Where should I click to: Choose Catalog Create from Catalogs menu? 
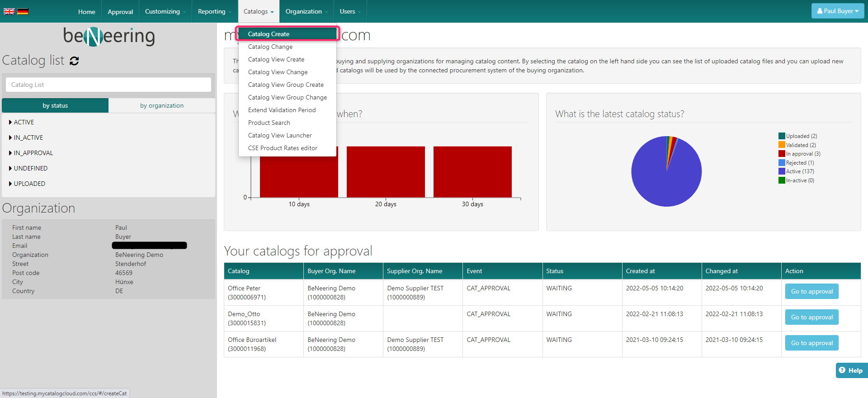pyautogui.click(x=269, y=34)
